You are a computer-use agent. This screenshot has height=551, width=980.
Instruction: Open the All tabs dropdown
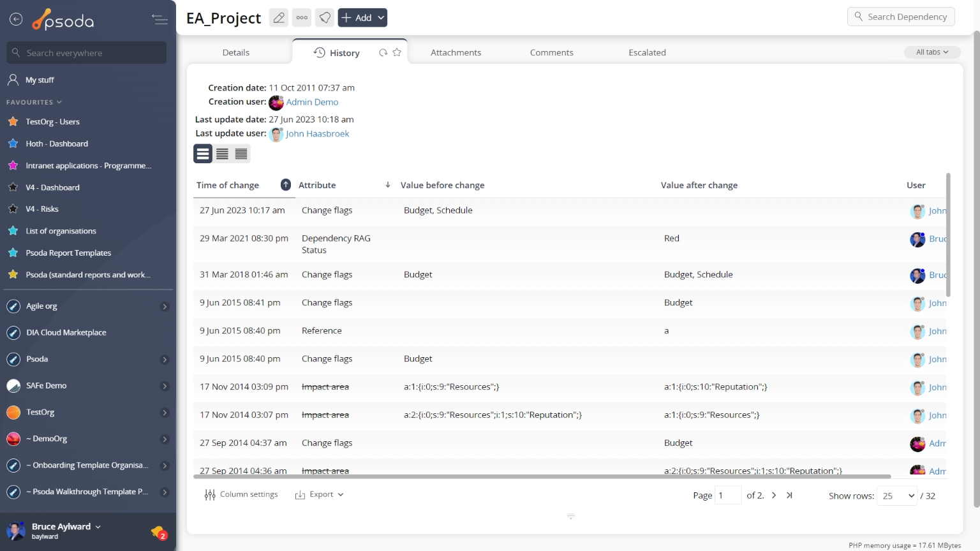click(932, 52)
